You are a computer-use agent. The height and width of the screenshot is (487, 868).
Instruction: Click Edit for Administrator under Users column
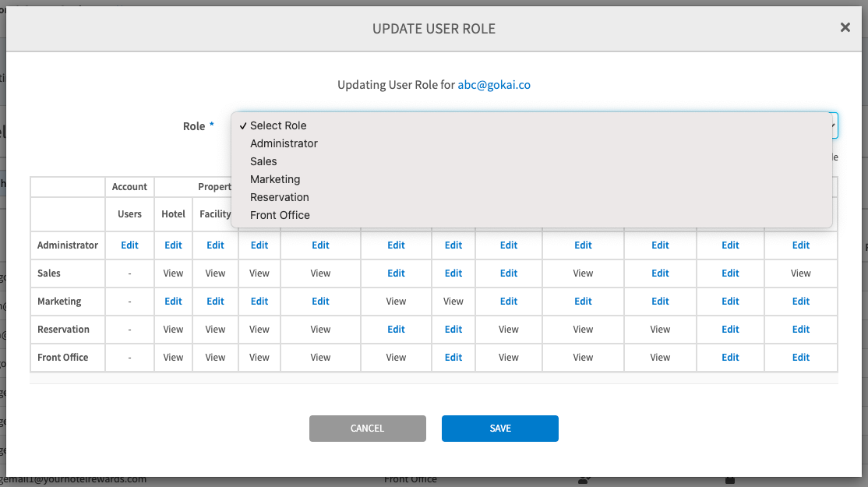(x=129, y=245)
